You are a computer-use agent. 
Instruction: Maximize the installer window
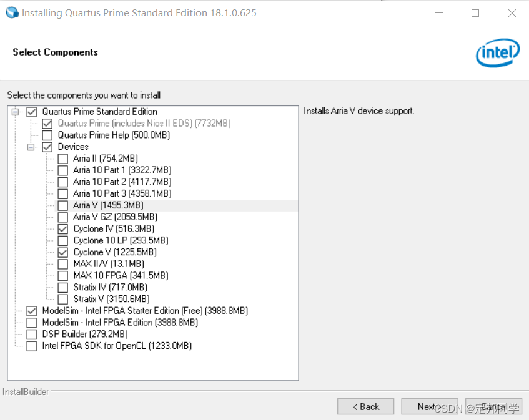click(475, 13)
